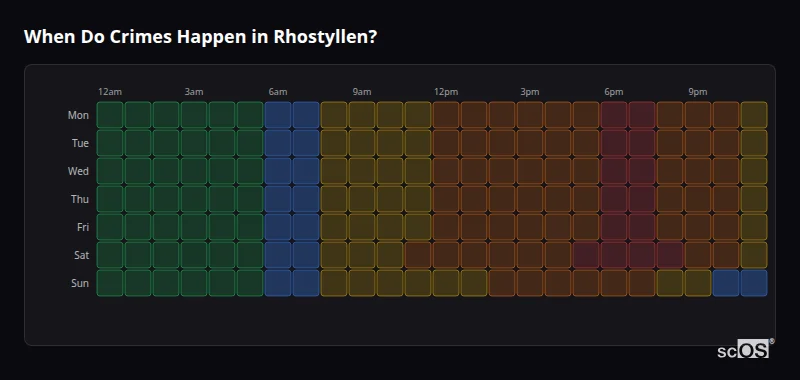Select the Thursday 6am blue cell
This screenshot has height=380, width=800.
tap(278, 199)
